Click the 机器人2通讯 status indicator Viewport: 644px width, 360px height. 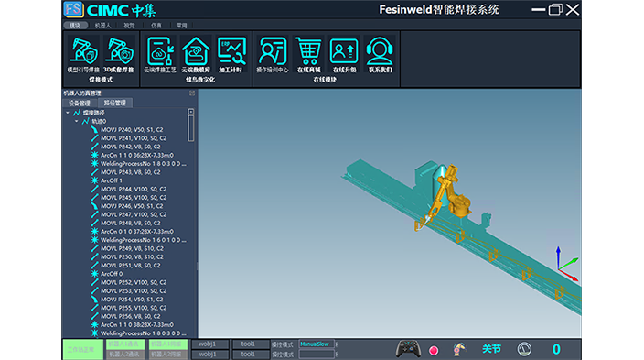(x=124, y=355)
